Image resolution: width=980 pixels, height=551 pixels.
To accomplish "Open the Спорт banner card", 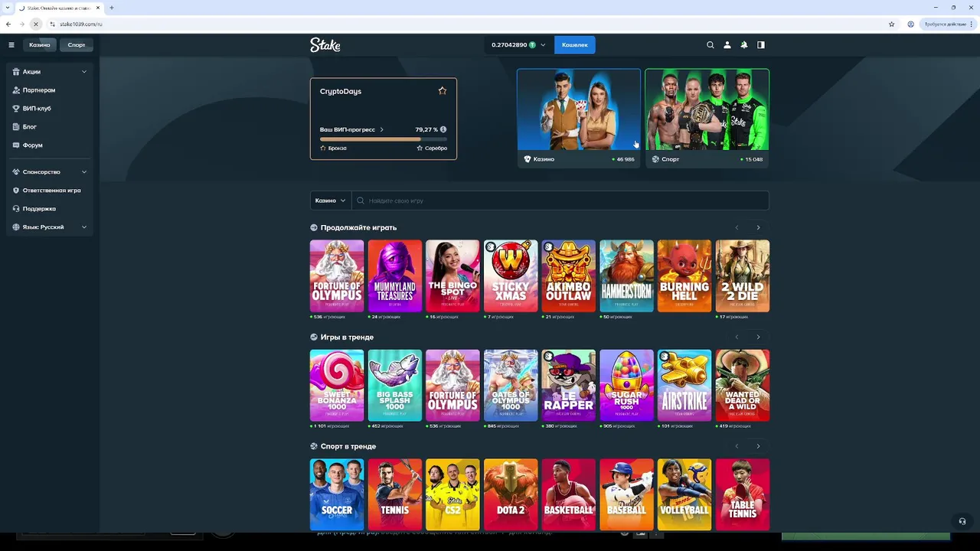I will click(x=707, y=118).
